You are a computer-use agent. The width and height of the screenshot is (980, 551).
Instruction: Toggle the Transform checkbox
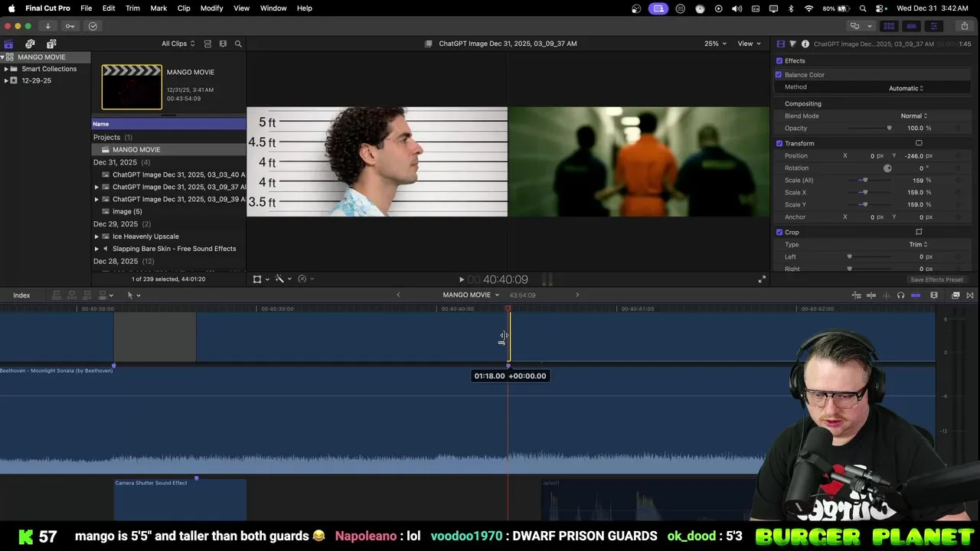point(779,143)
